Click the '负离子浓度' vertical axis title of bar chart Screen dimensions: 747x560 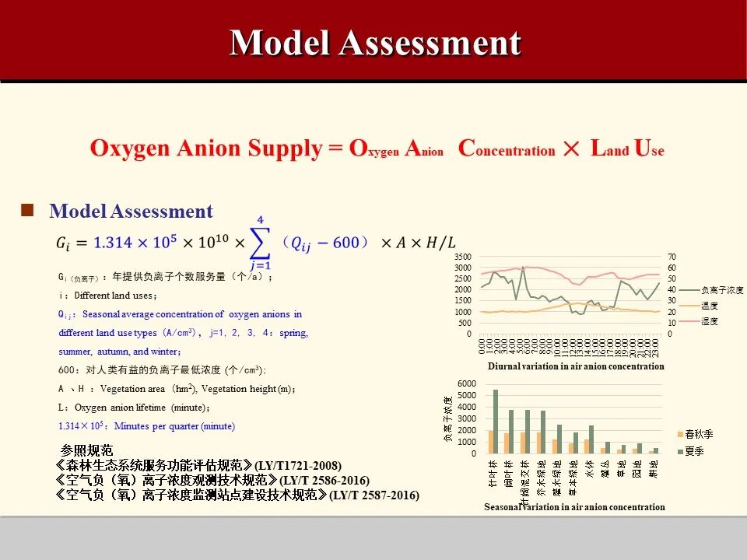pyautogui.click(x=448, y=418)
